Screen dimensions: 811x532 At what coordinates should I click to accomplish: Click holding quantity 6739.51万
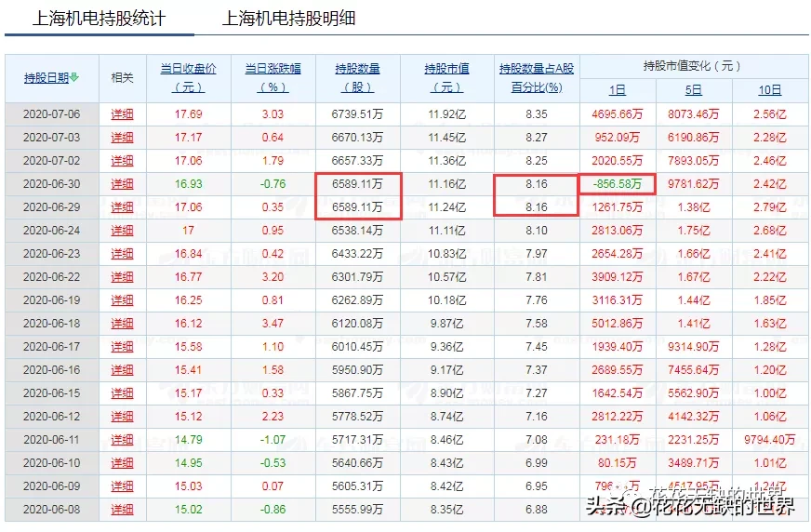click(x=357, y=114)
